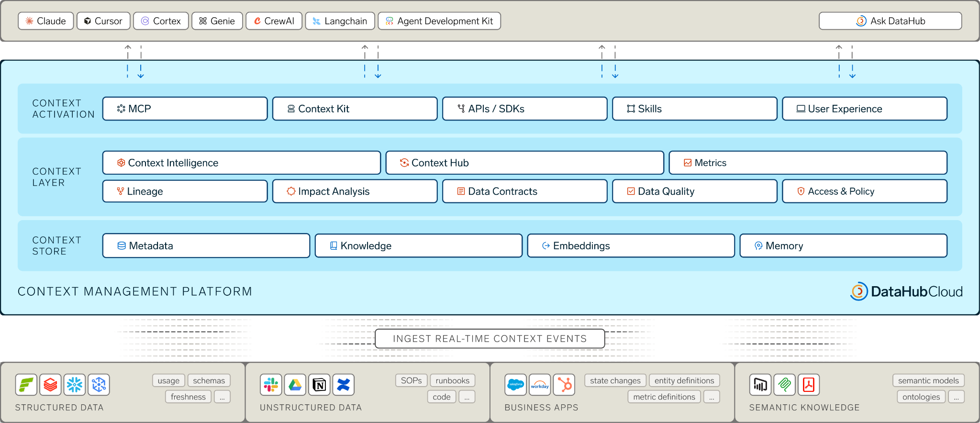Viewport: 980px width, 423px height.
Task: Open the Cursor chip
Action: 103,21
